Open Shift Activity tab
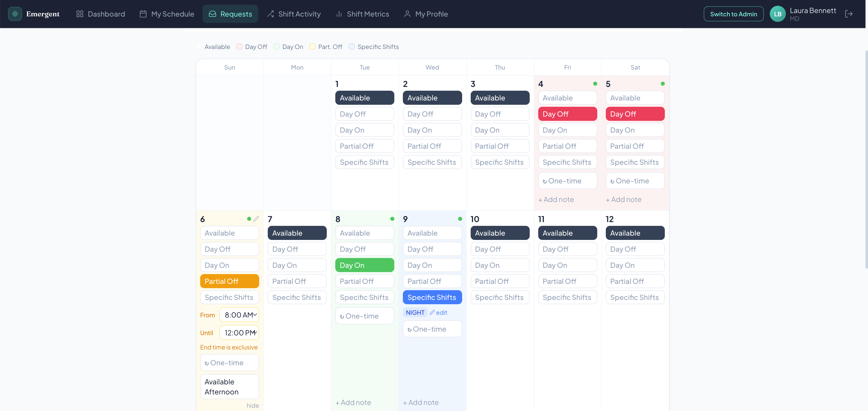 pos(294,14)
